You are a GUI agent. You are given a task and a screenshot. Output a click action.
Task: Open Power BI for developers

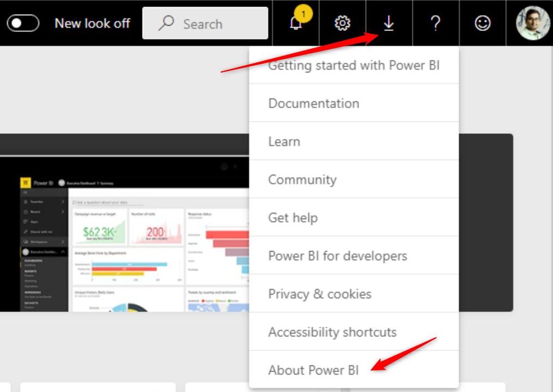point(337,256)
